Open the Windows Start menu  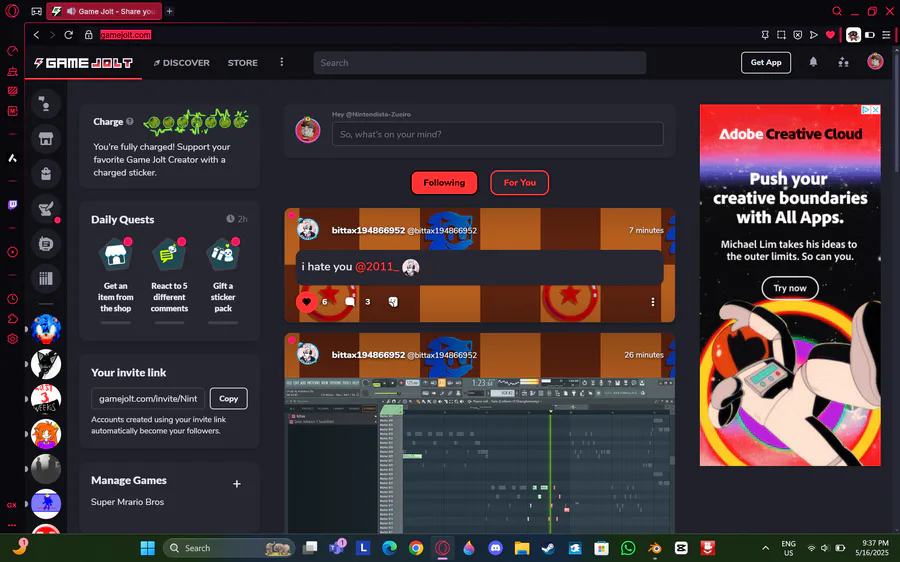point(148,548)
